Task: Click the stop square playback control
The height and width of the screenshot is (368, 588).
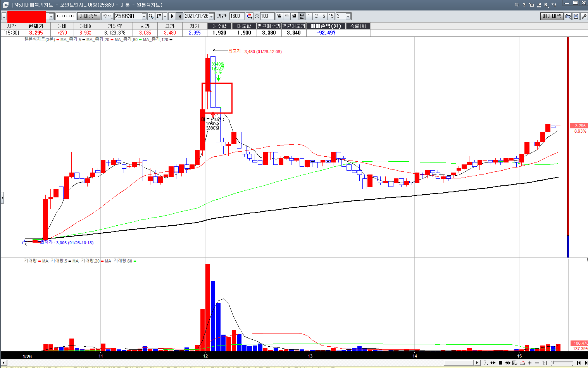Action: [500, 363]
